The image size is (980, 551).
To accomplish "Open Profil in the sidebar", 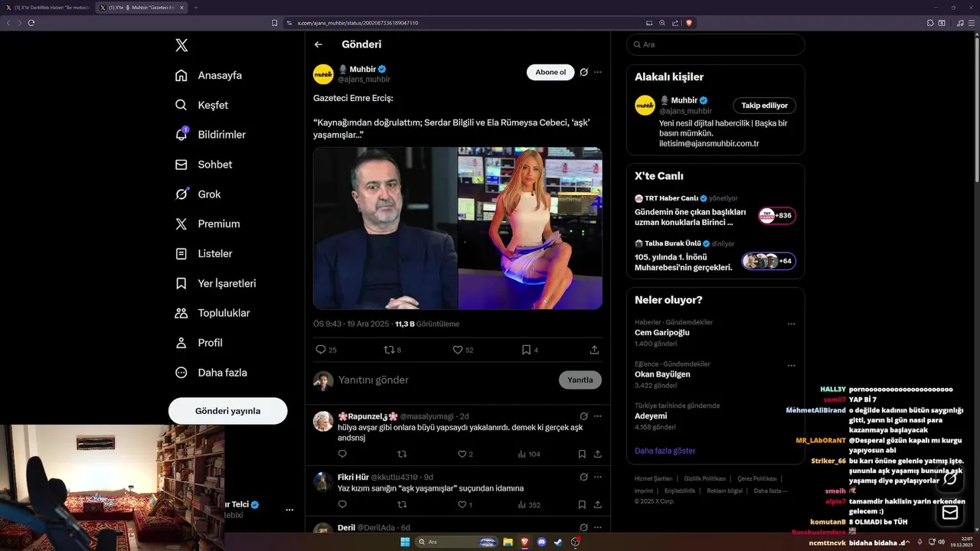I will coord(198,343).
